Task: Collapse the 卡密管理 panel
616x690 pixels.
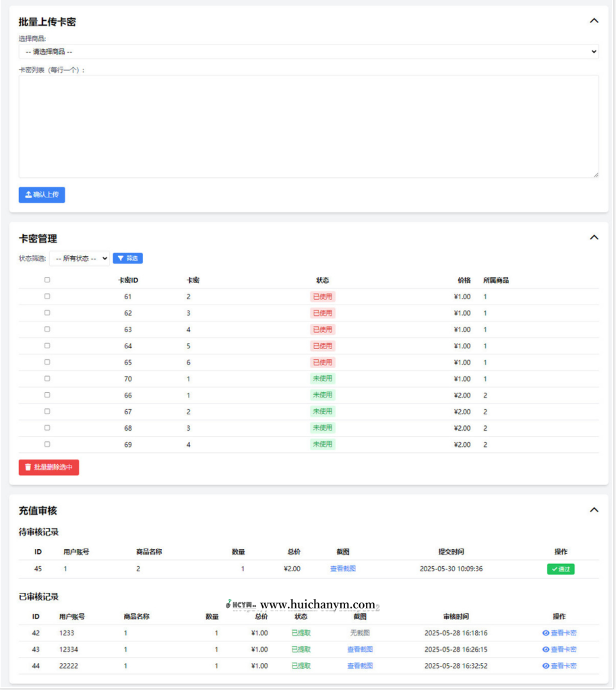Action: [x=594, y=237]
